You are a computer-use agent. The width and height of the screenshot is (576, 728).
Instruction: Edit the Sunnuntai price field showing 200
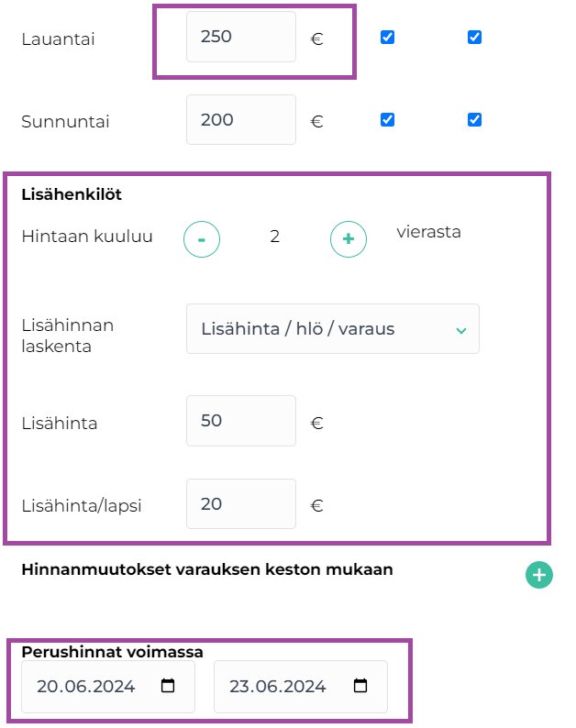[x=241, y=120]
